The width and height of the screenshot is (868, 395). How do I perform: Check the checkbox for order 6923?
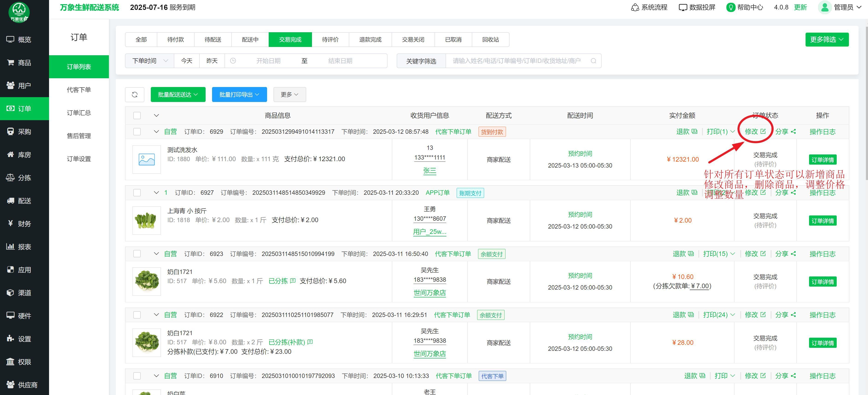click(x=137, y=254)
